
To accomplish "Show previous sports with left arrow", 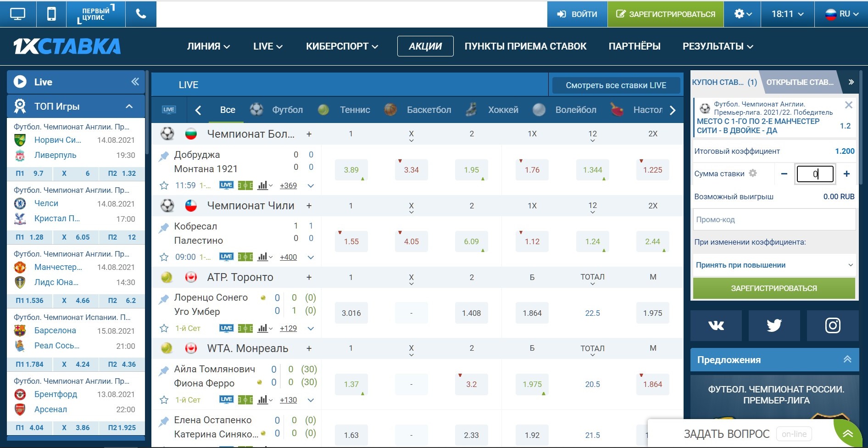I will pyautogui.click(x=198, y=110).
